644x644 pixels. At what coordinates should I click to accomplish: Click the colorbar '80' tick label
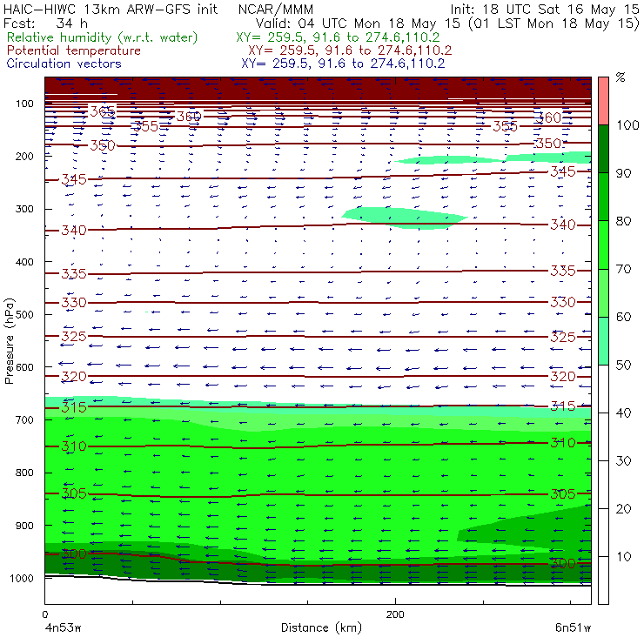pyautogui.click(x=623, y=221)
